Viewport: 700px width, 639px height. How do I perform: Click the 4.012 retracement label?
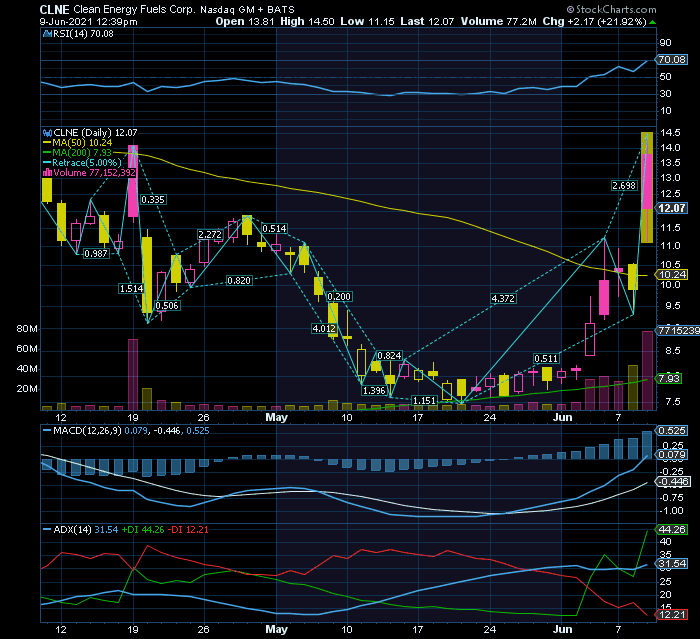[324, 329]
